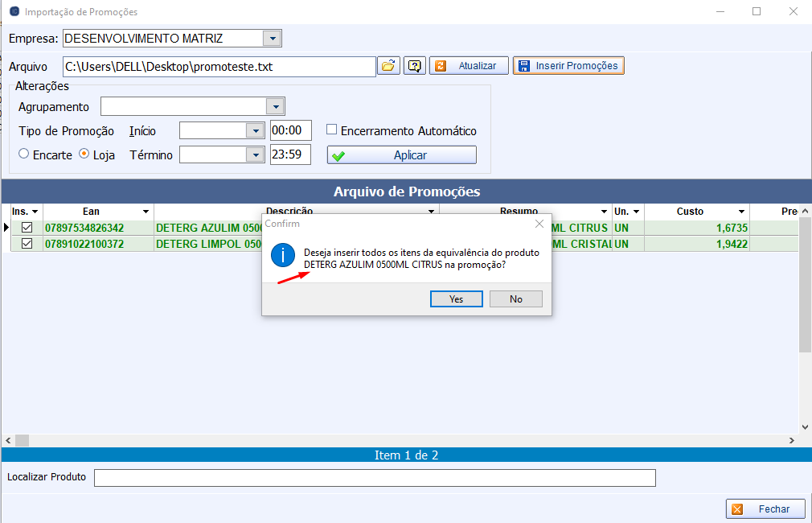Open the Término date dropdown

tap(256, 155)
